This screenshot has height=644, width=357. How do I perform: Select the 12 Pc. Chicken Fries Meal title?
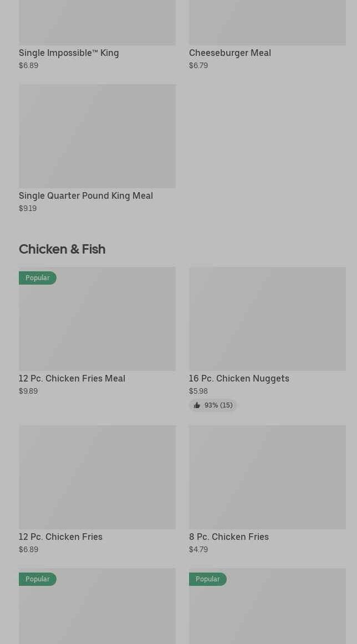(x=72, y=379)
